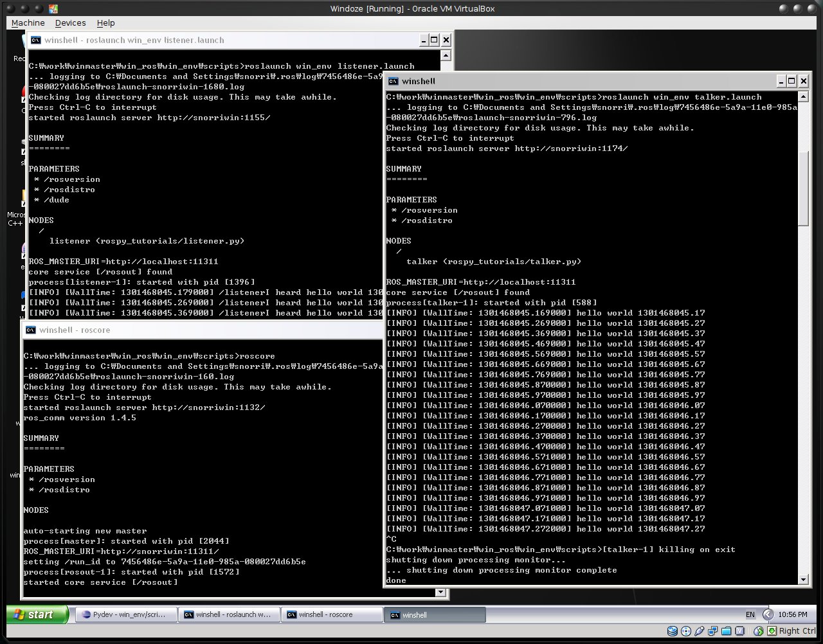Click the keyboard capture green arrow icon
Image resolution: width=823 pixels, height=644 pixels.
pyautogui.click(x=772, y=631)
